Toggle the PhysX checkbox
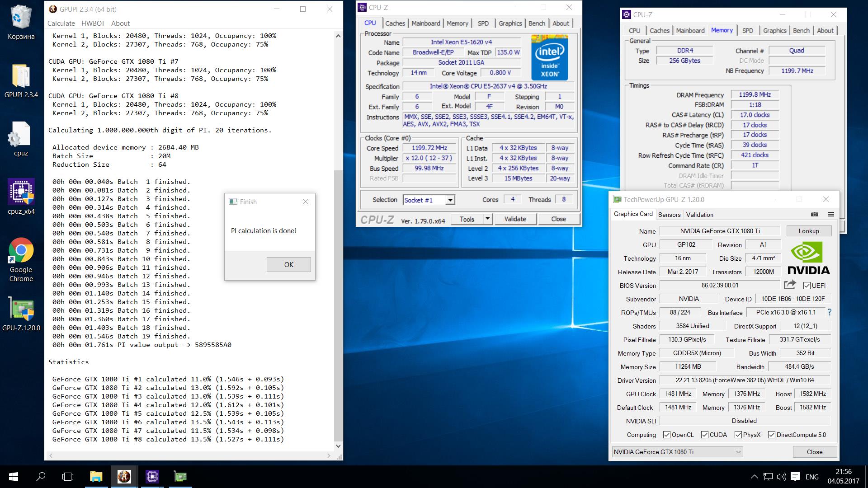 pyautogui.click(x=738, y=435)
